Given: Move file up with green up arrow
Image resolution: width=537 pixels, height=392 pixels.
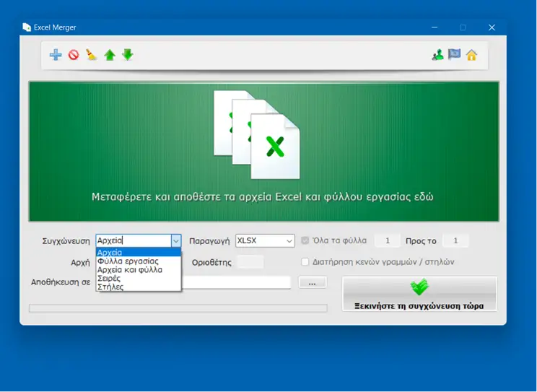Looking at the screenshot, I should tap(110, 55).
